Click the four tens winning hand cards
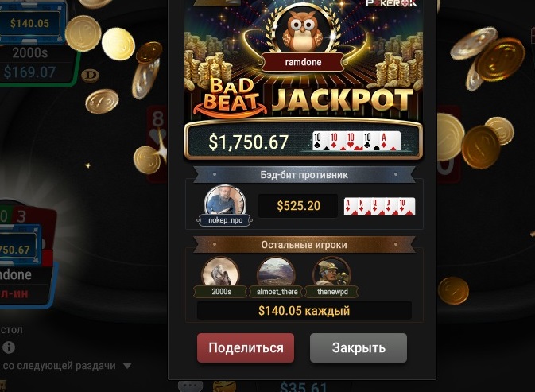The height and width of the screenshot is (392, 535). click(356, 141)
